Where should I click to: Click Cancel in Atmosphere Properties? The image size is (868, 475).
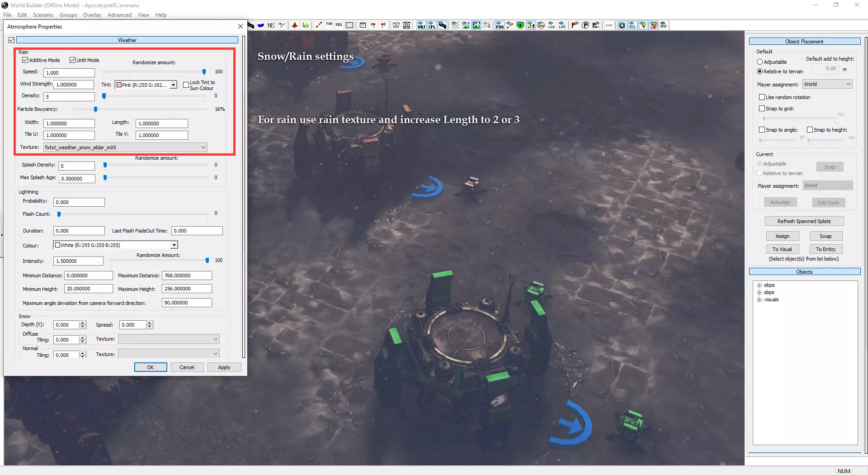187,367
